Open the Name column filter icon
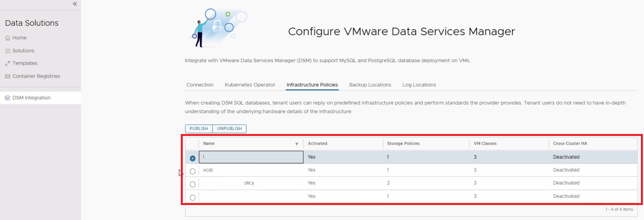The width and height of the screenshot is (644, 220). pyautogui.click(x=297, y=144)
